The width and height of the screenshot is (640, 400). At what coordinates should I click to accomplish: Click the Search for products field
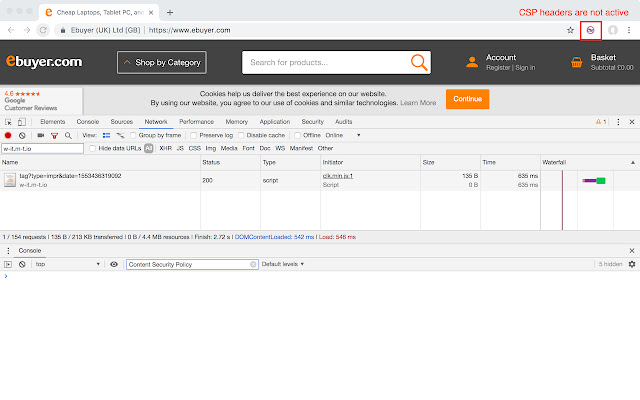click(325, 63)
